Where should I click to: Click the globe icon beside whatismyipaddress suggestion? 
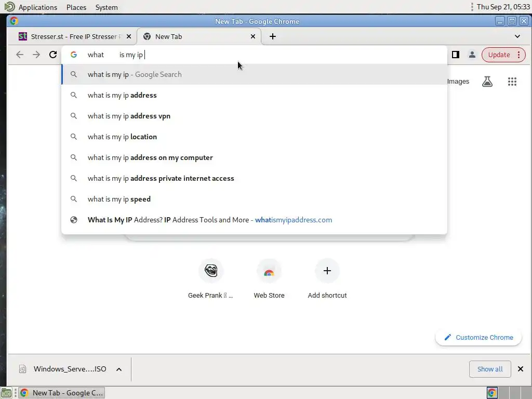[x=74, y=220]
